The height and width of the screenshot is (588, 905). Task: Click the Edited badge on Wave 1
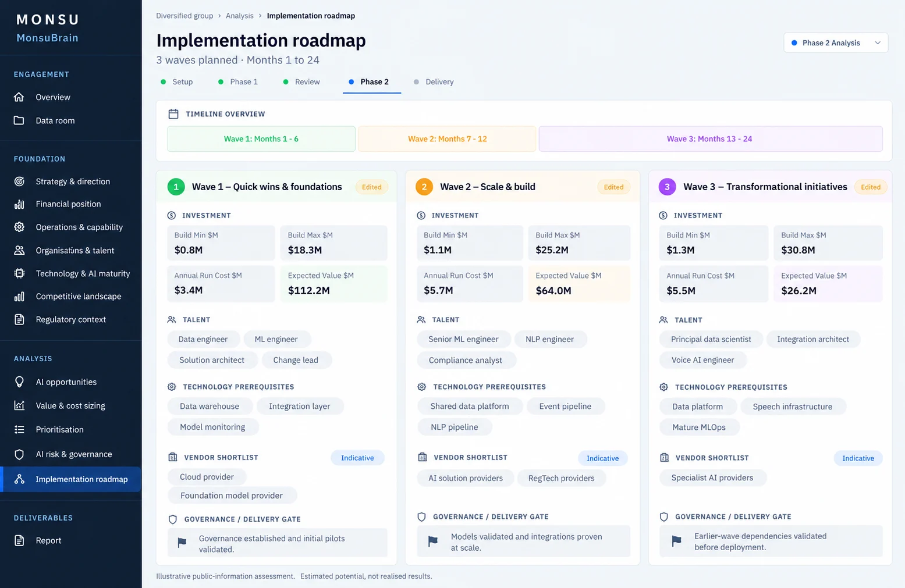point(372,187)
